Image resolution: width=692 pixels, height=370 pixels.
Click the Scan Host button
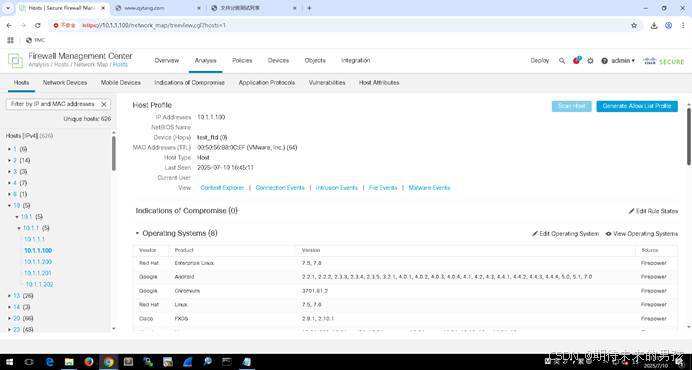[x=572, y=106]
